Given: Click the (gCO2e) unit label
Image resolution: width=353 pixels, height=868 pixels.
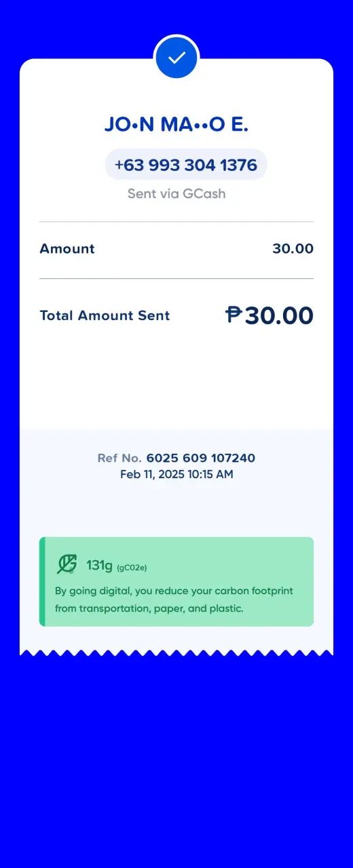Looking at the screenshot, I should (132, 567).
